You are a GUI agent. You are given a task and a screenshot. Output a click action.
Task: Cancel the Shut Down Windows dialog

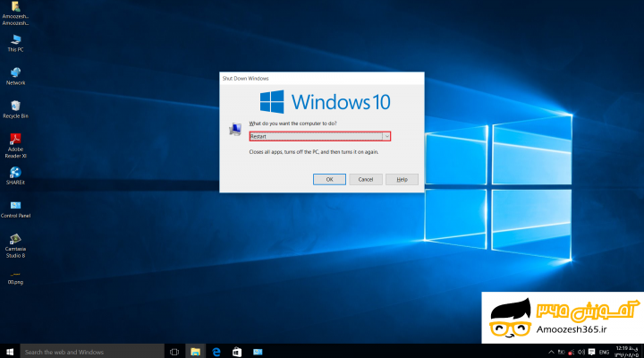(366, 180)
